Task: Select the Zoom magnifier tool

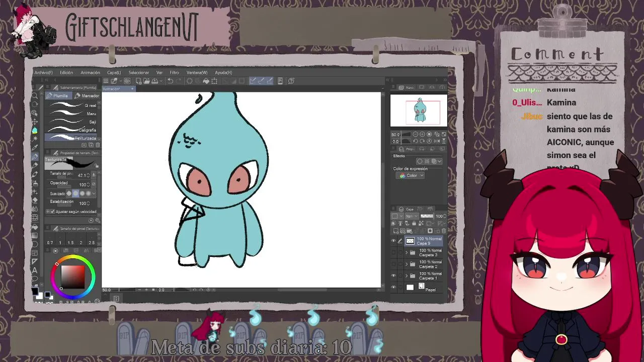Action: coord(35,97)
